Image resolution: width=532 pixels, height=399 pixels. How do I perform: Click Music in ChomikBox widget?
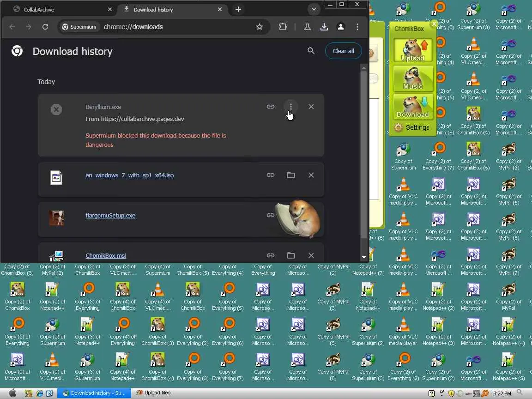click(413, 79)
